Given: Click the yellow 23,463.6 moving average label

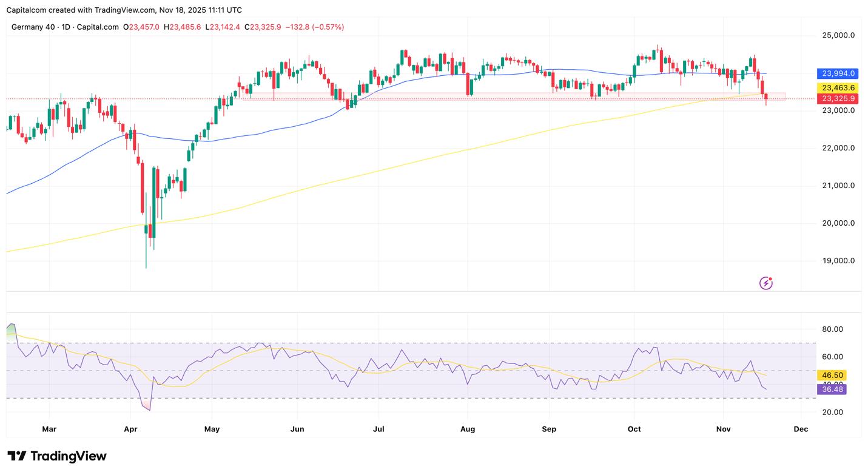Looking at the screenshot, I should [838, 88].
